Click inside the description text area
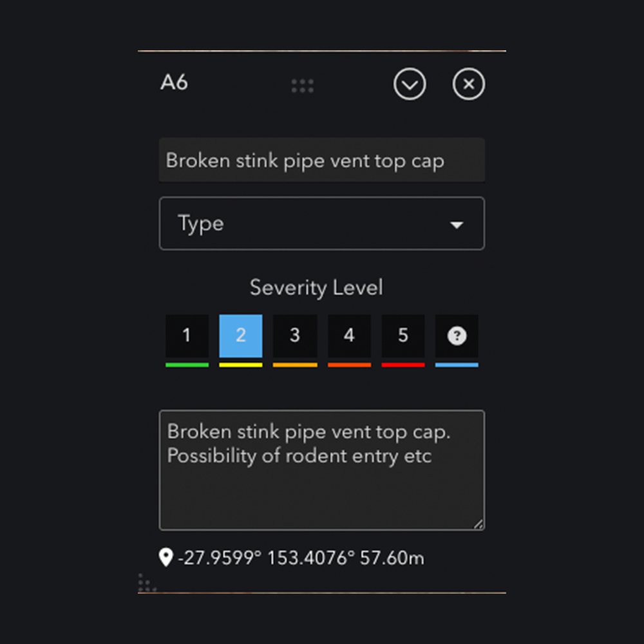Viewport: 644px width, 644px height. (321, 489)
